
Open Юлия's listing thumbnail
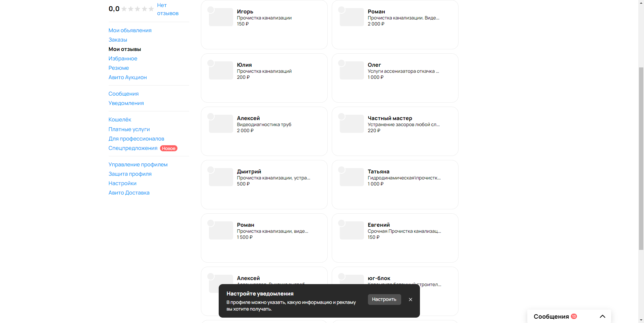[221, 70]
